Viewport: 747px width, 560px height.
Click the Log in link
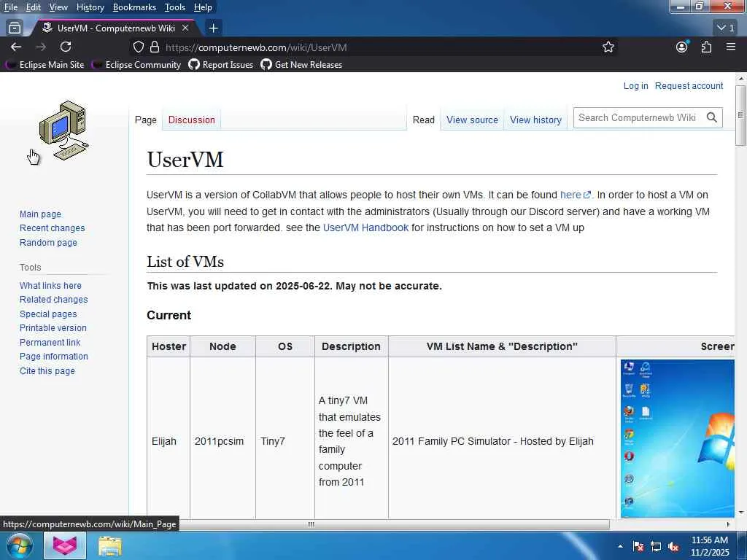(x=635, y=86)
